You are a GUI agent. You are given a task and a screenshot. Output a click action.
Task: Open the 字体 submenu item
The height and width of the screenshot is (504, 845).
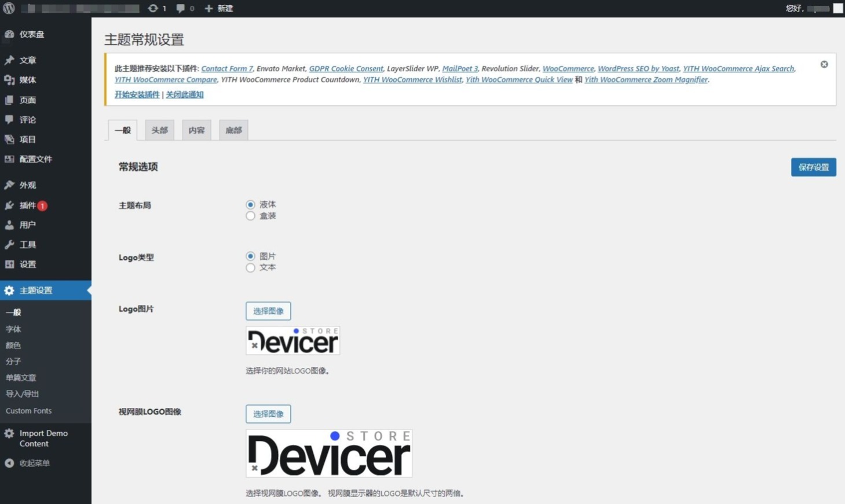pos(13,329)
